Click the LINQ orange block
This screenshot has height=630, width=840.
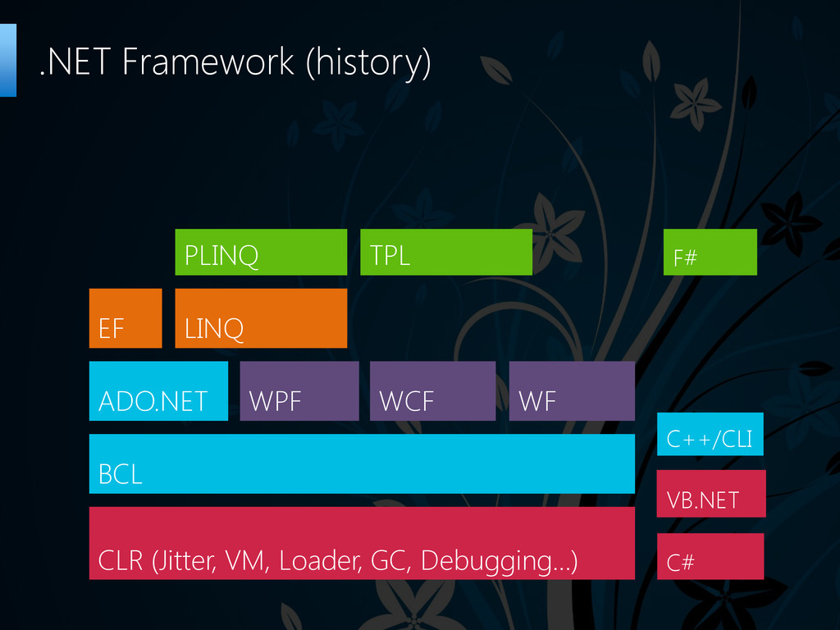[x=261, y=318]
